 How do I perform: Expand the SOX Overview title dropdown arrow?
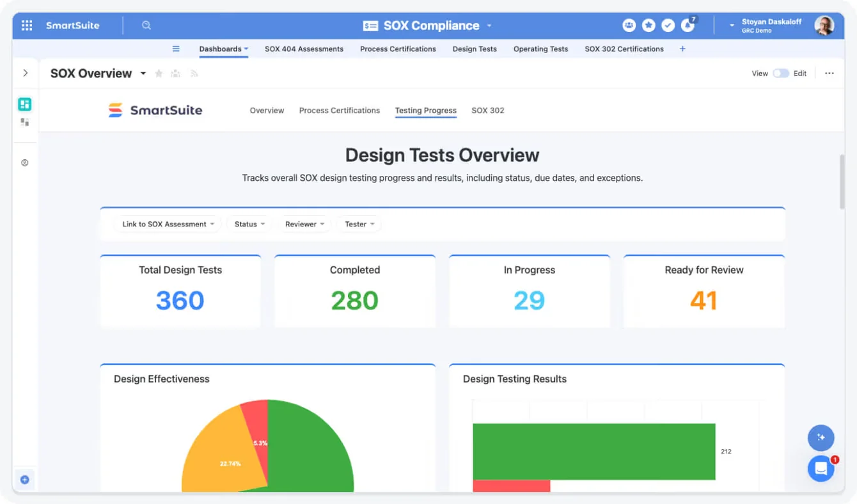[143, 74]
